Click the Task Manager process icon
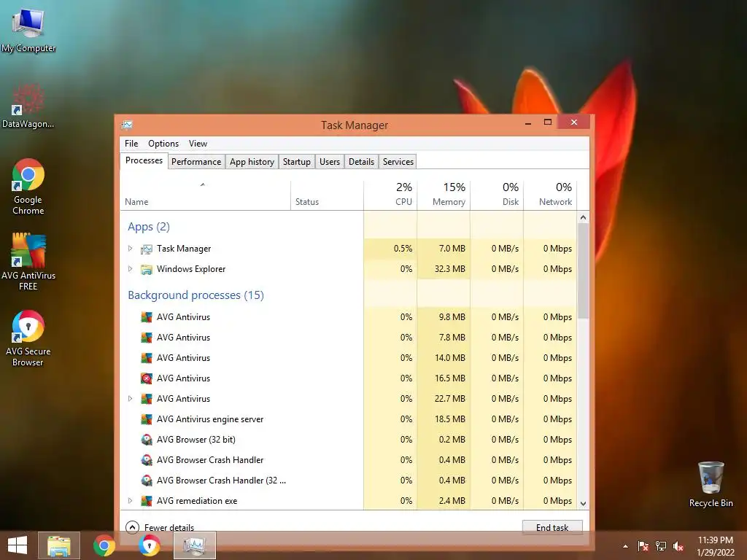747x560 pixels. point(146,249)
